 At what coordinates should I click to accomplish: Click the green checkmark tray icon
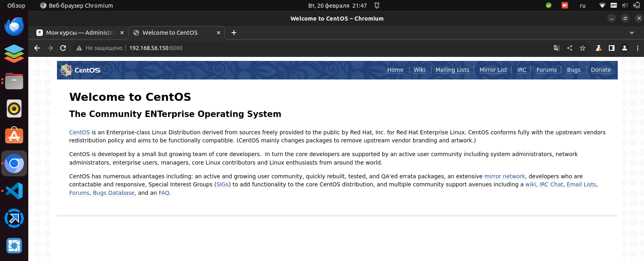coord(549,5)
